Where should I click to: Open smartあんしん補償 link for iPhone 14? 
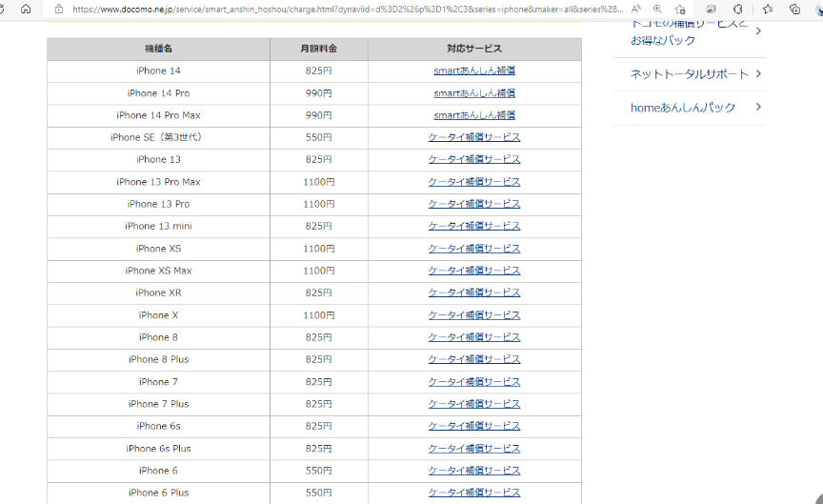point(474,71)
